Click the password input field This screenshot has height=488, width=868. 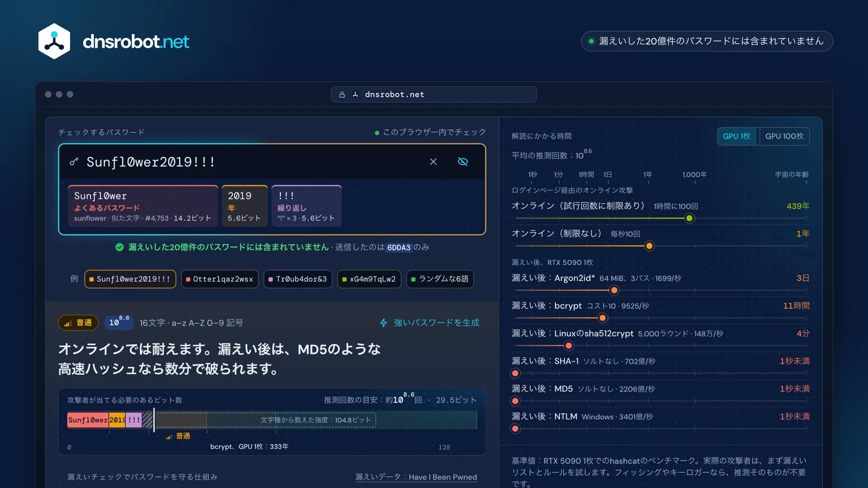(x=272, y=162)
